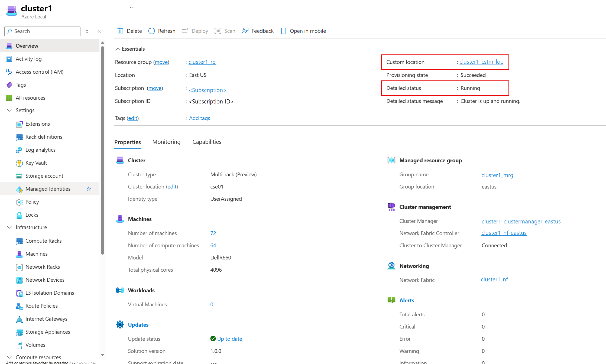606x364 pixels.
Task: Collapse the Essentials section
Action: [x=118, y=49]
